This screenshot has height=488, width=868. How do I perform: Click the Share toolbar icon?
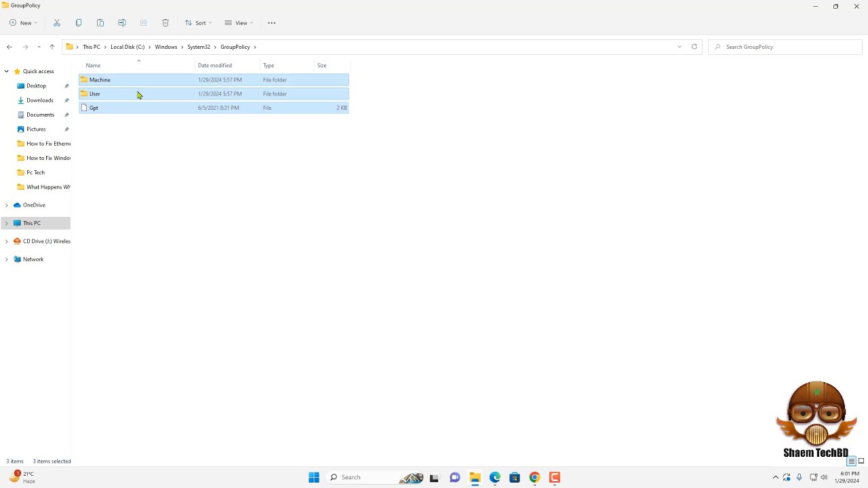click(144, 23)
